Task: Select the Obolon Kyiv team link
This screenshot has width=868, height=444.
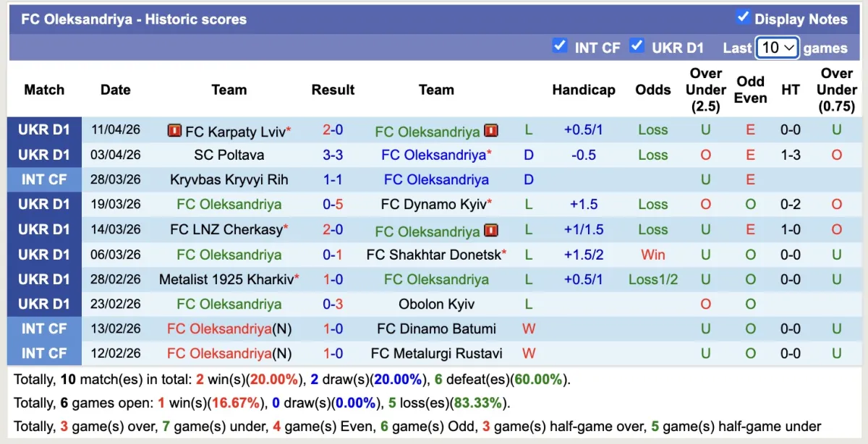Action: [x=436, y=304]
